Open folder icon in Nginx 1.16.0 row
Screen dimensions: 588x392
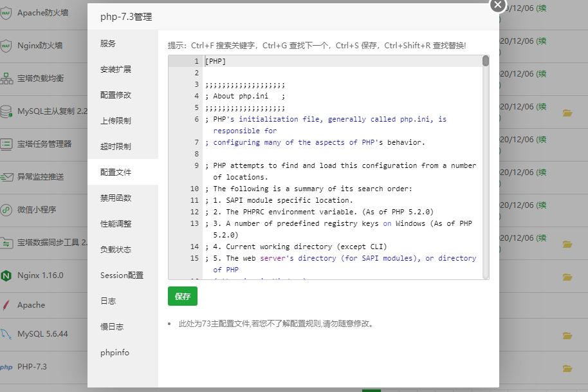[567, 277]
